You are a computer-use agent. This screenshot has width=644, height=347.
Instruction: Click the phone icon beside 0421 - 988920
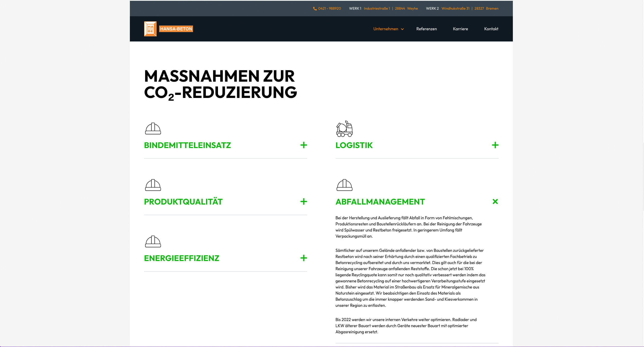click(x=315, y=9)
